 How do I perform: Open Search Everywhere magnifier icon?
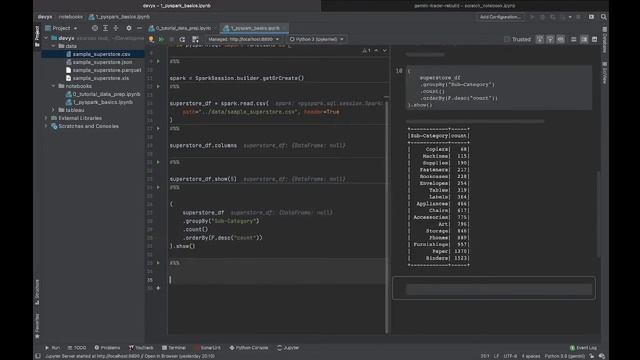click(x=603, y=17)
